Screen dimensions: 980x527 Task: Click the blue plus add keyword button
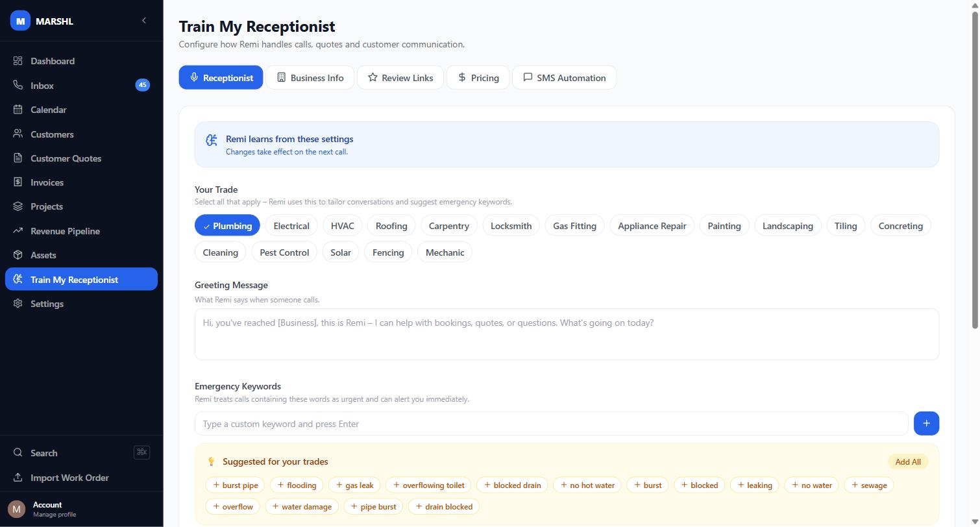coord(926,423)
